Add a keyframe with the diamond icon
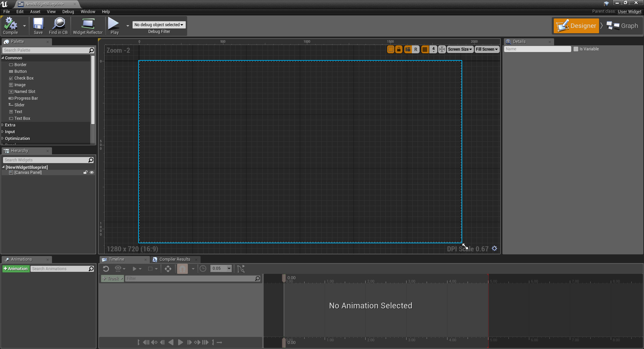This screenshot has width=644, height=349. tap(168, 268)
